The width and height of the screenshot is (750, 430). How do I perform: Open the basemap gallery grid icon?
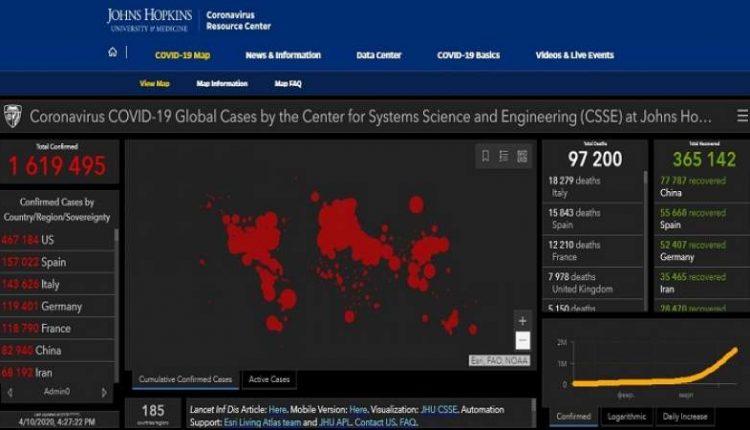pos(522,156)
